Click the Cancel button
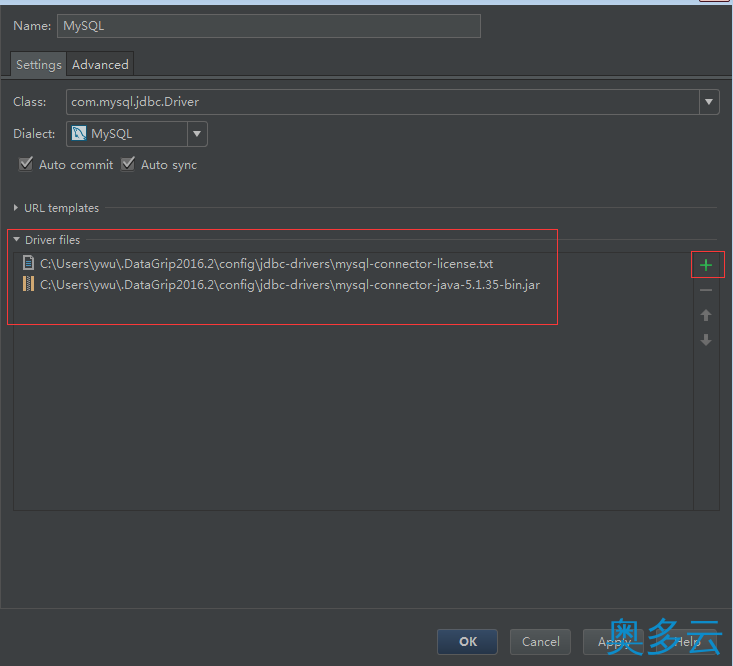Viewport: 733px width, 666px height. coord(540,641)
